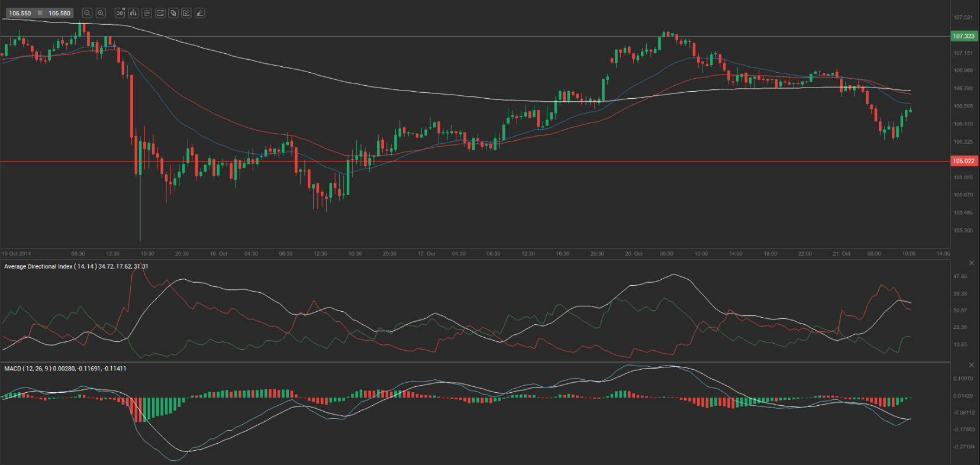Click the 17. Oct date on time axis
Viewport: 980px width, 465px height.
(426, 254)
